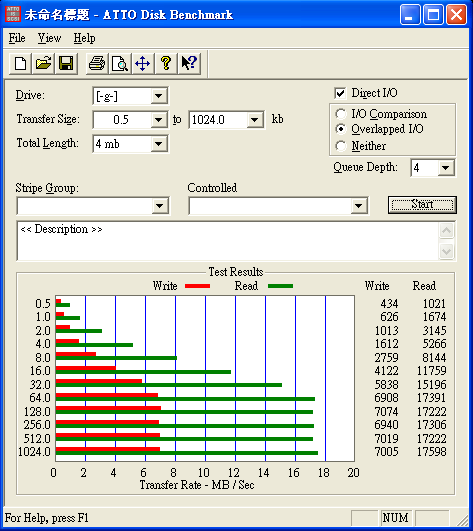Screen dimensions: 473x531
Task: Click the write value 434 in results
Action: (389, 303)
